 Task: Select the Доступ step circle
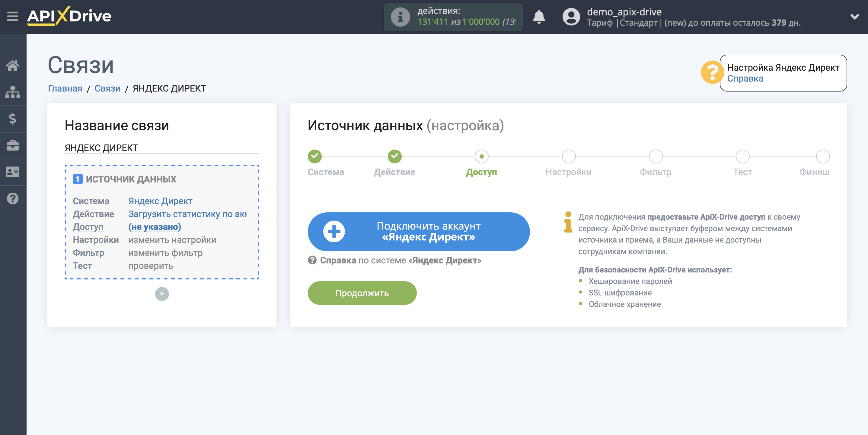481,156
